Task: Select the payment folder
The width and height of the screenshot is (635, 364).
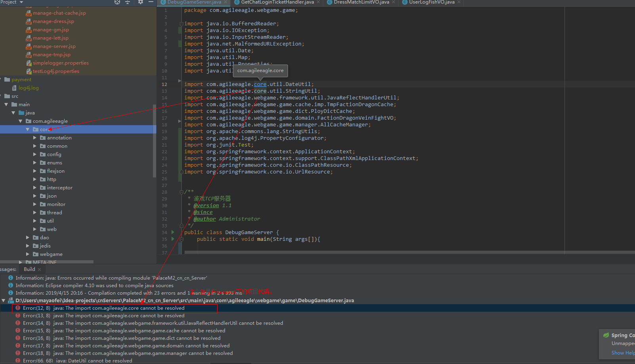Action: pos(21,80)
